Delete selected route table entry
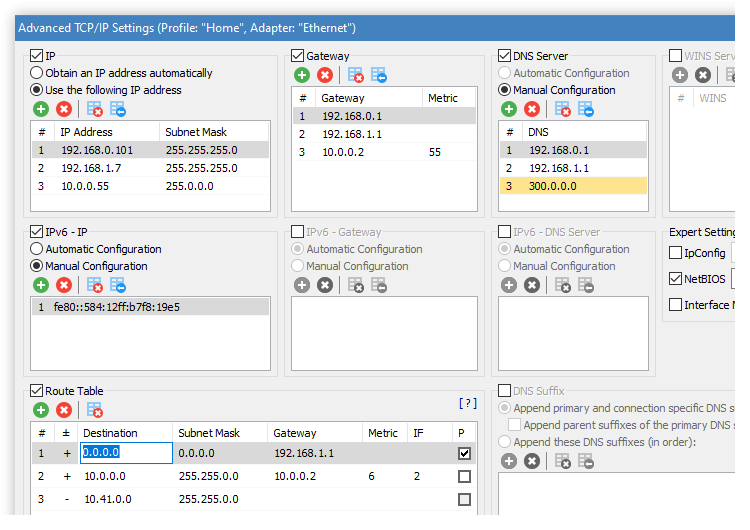 coord(64,410)
